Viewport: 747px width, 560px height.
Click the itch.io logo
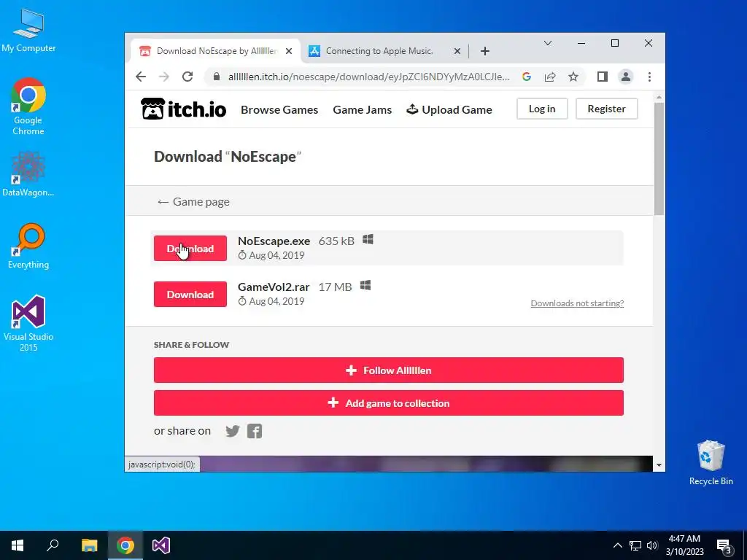pyautogui.click(x=183, y=109)
